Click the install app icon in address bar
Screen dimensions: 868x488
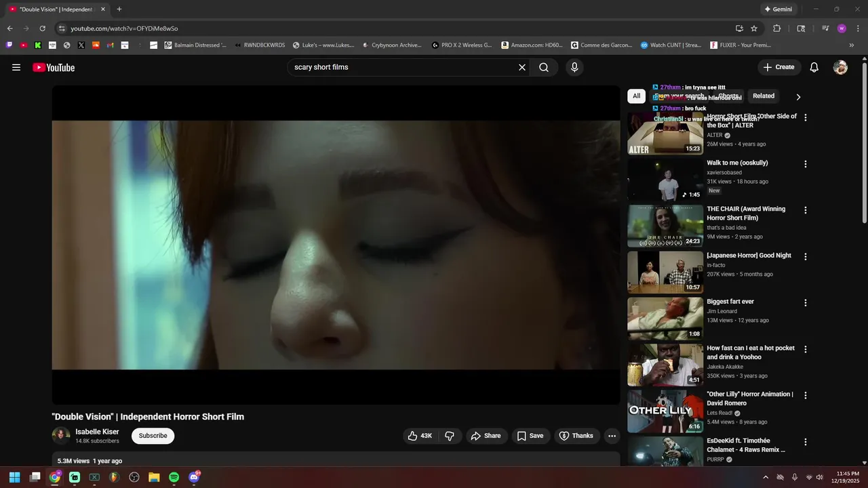click(739, 28)
